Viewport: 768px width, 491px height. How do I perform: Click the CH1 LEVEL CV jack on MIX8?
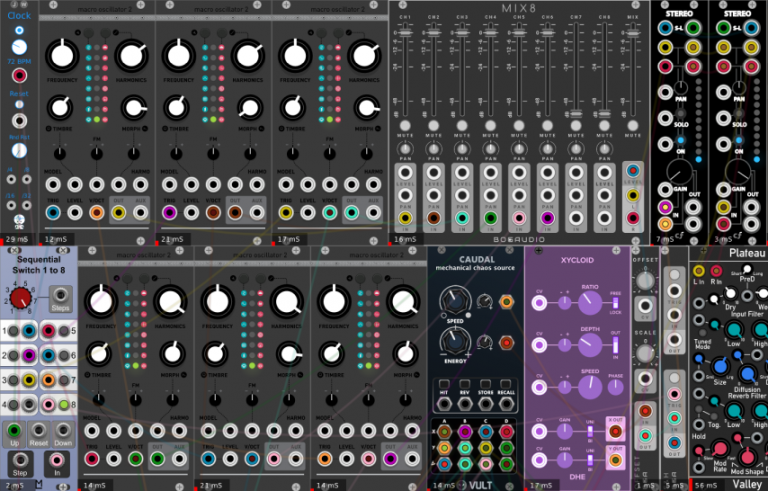click(x=405, y=172)
